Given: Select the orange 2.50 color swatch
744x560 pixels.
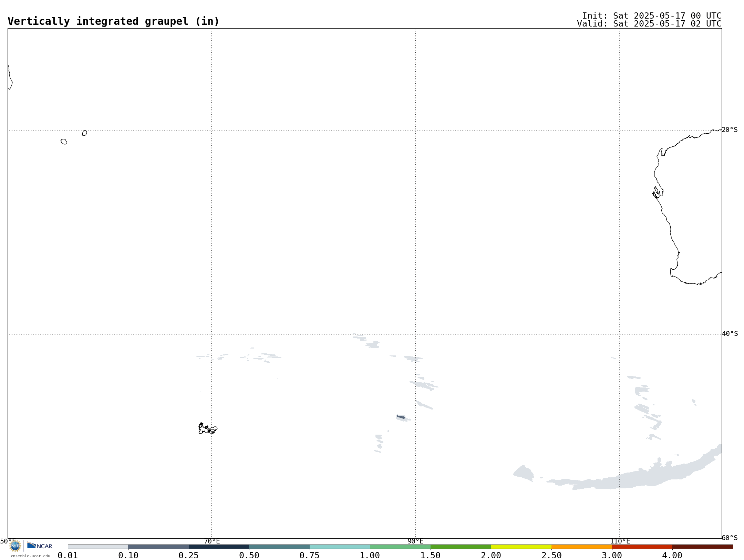Looking at the screenshot, I should click(582, 547).
